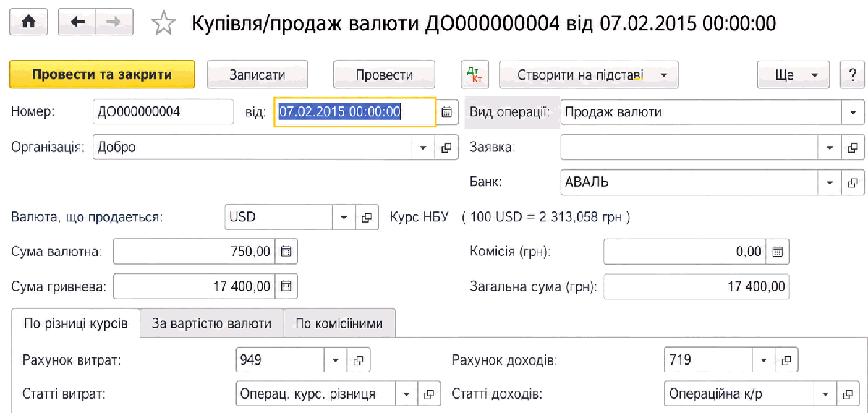Switch to По комісійними tab

339,323
